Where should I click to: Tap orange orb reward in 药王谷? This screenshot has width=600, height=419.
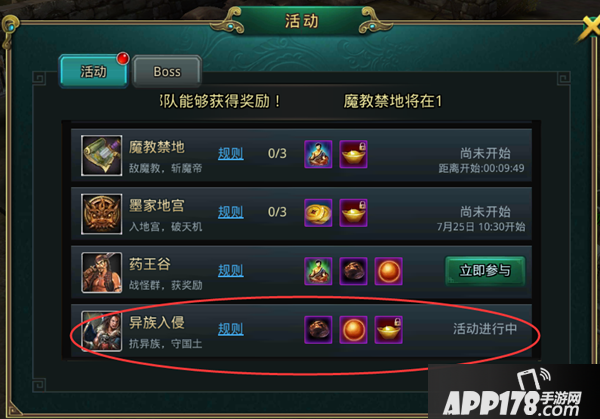point(388,271)
